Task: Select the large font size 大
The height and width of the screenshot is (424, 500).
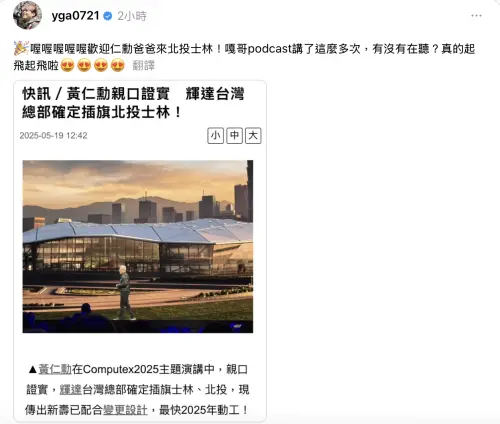Action: [253, 136]
